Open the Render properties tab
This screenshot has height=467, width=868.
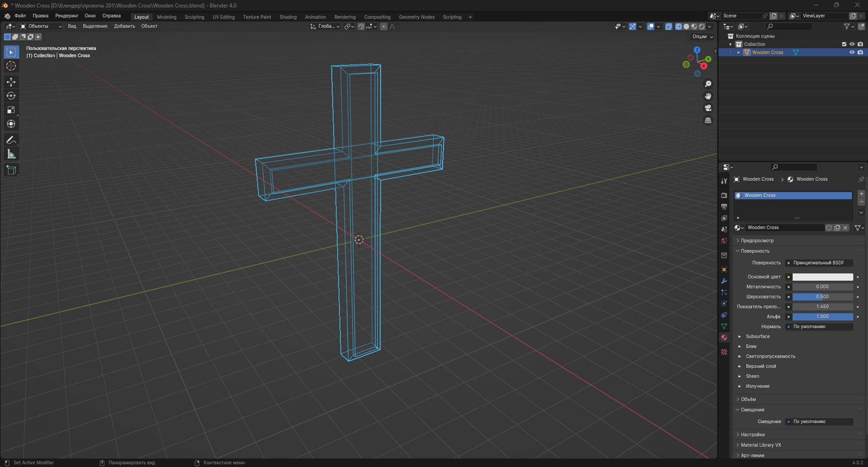point(724,195)
